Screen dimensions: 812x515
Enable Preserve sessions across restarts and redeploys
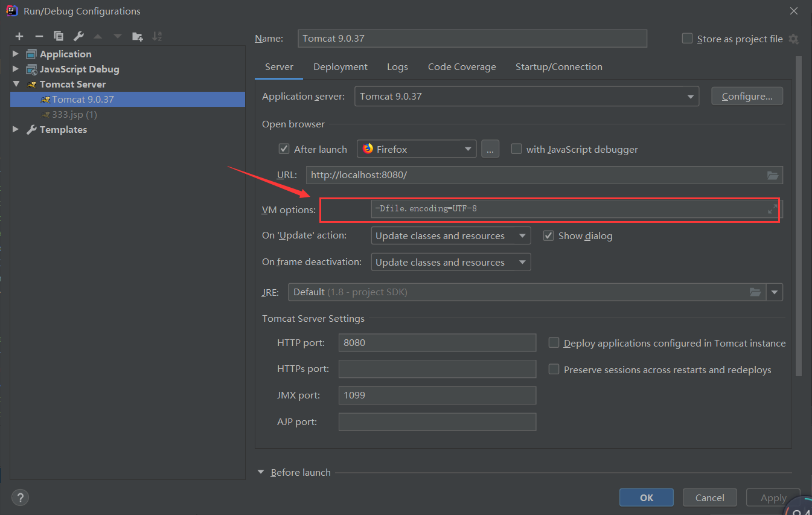tap(554, 369)
